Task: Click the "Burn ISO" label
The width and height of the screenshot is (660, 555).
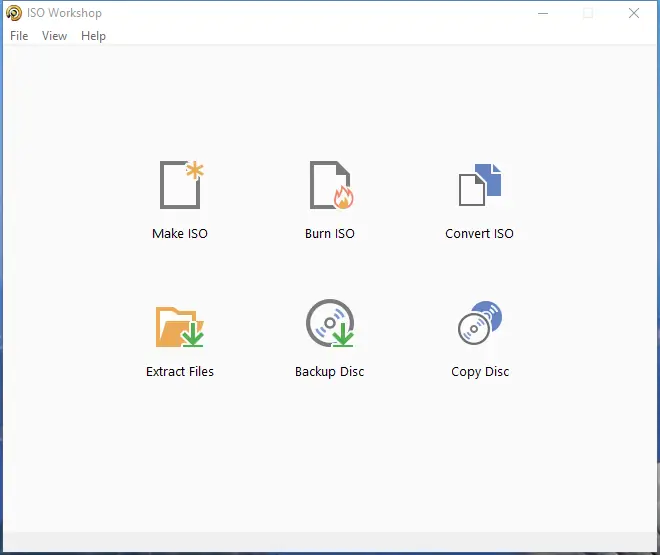Action: [330, 234]
